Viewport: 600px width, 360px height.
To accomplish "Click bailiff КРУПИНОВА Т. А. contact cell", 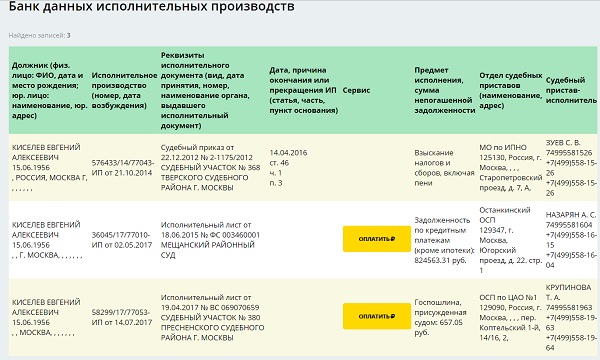I will coord(571,317).
